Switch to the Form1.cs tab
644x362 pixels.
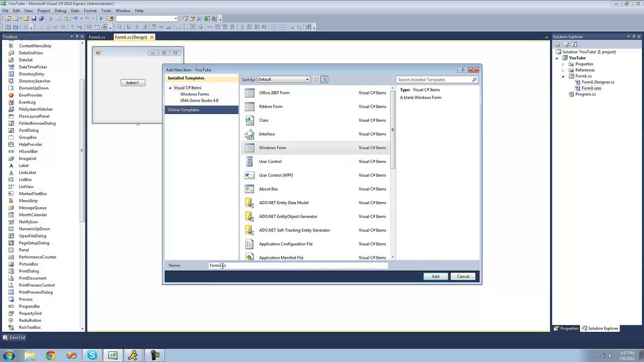(97, 37)
